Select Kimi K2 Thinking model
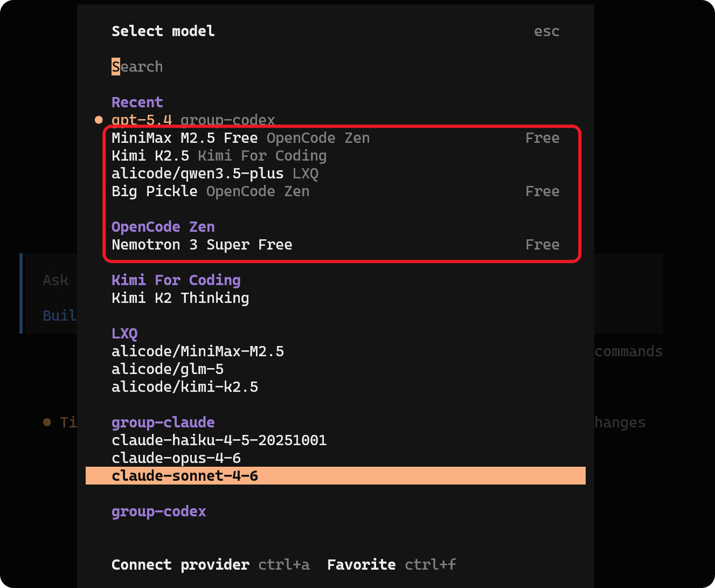 (x=180, y=298)
